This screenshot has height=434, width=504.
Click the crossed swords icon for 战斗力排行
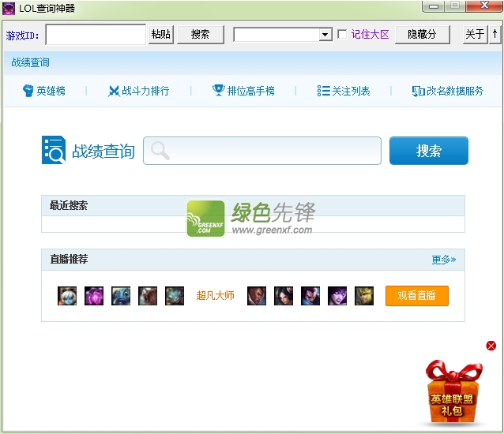coord(113,92)
